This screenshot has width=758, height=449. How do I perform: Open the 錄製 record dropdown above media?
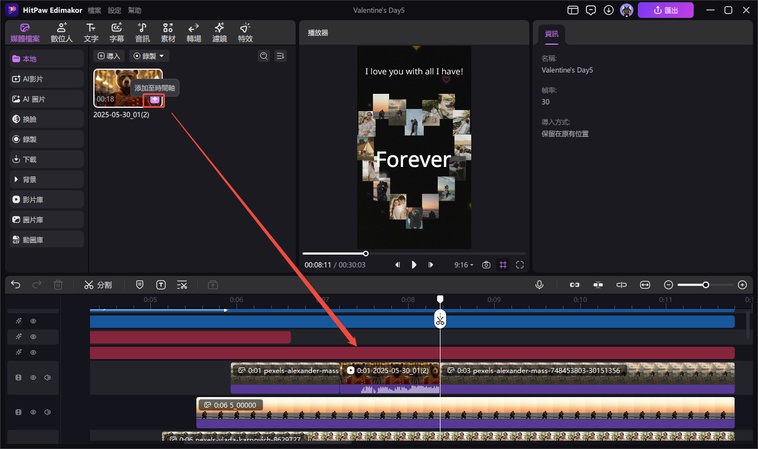(149, 56)
